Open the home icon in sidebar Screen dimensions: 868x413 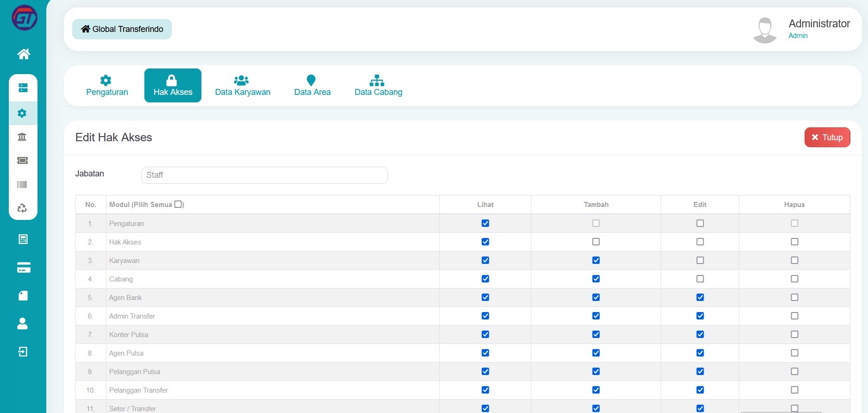[x=24, y=54]
